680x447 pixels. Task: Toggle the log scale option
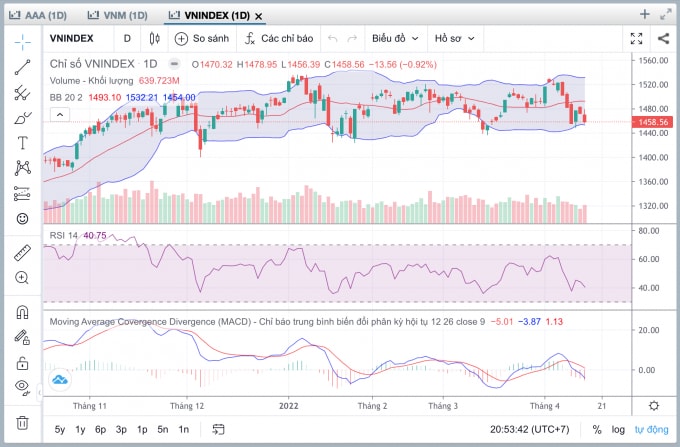pos(618,429)
